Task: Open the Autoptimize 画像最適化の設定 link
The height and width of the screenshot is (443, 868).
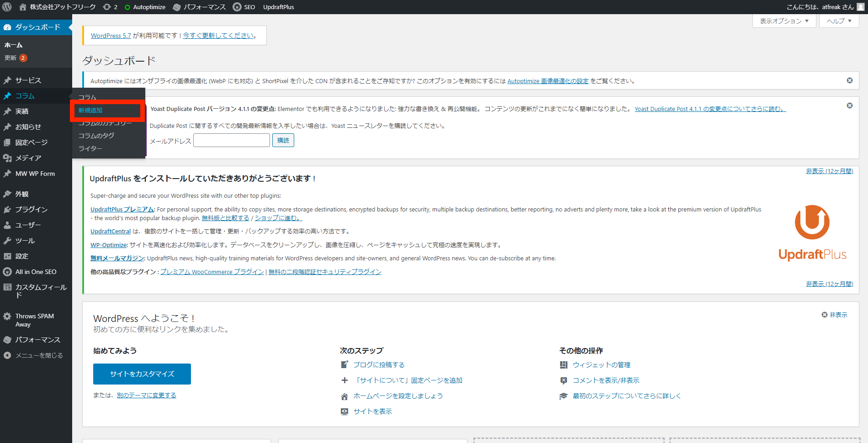Action: 548,81
